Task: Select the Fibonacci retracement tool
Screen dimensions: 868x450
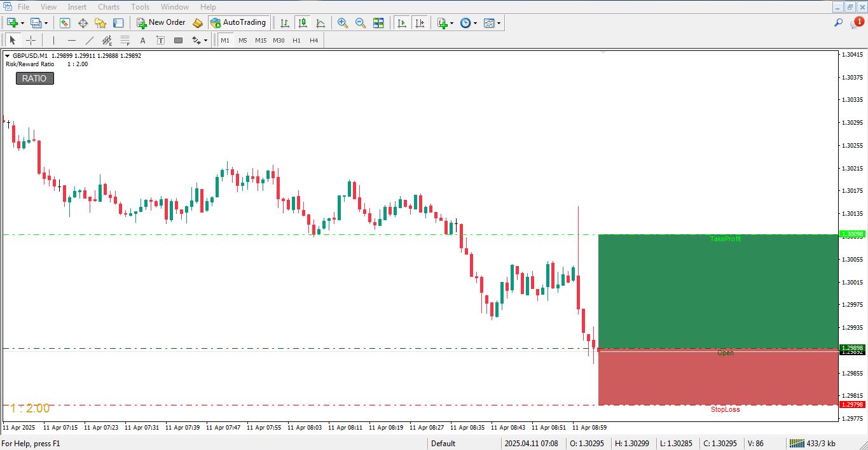Action: click(125, 41)
